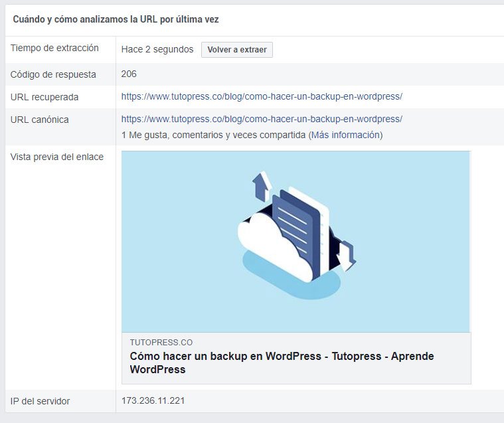Click the response code 206 value
Screen dimensions: 504x423
click(129, 74)
